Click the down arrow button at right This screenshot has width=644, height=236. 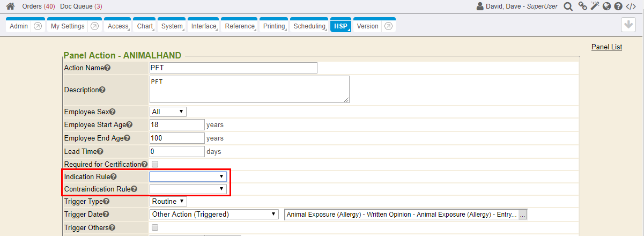pyautogui.click(x=628, y=25)
